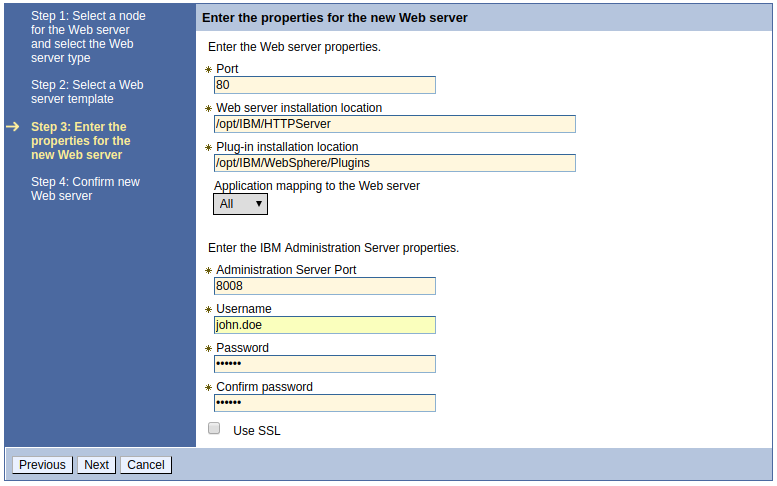Viewport: 777px width, 486px height.
Task: Select Step 2: Select a Web server template
Action: pos(87,92)
